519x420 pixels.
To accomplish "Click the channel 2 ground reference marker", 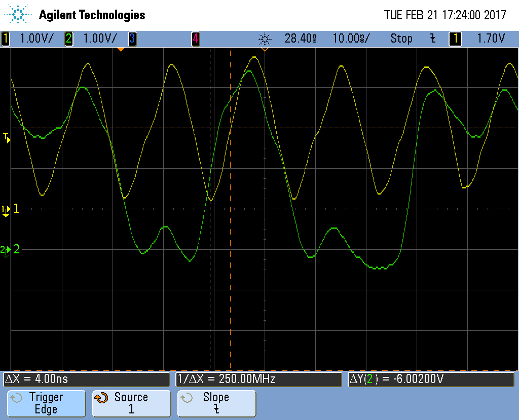I will [6, 250].
